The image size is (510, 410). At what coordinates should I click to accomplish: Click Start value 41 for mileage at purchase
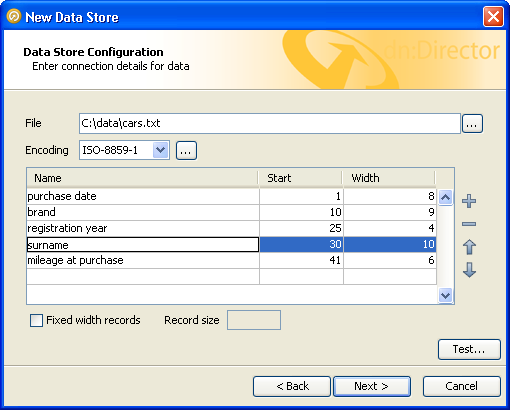click(301, 260)
